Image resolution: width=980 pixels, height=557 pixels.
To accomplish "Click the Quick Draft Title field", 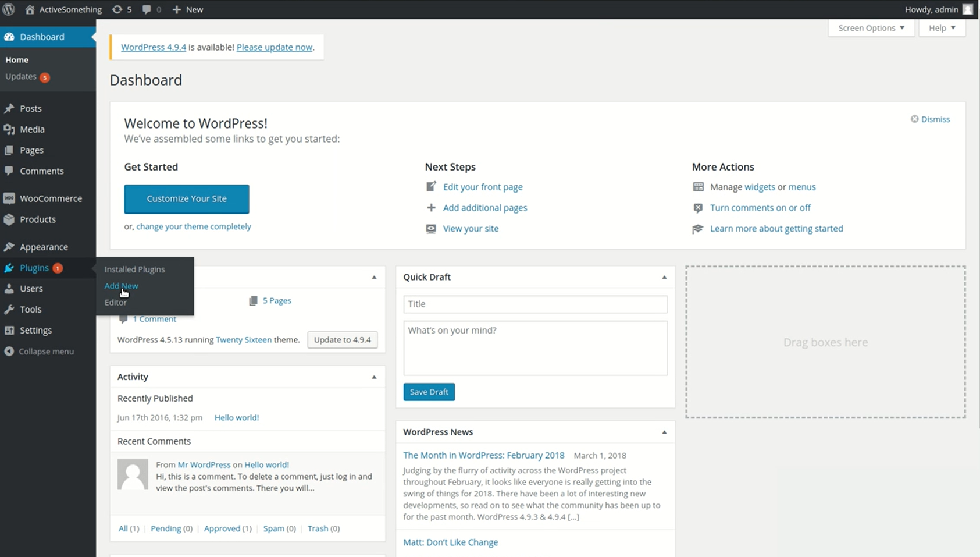I will click(x=535, y=304).
